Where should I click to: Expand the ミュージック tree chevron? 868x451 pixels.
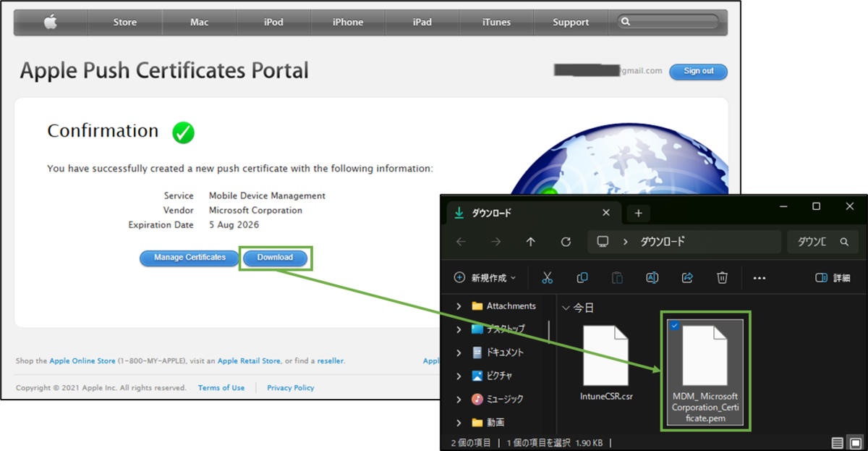point(459,399)
